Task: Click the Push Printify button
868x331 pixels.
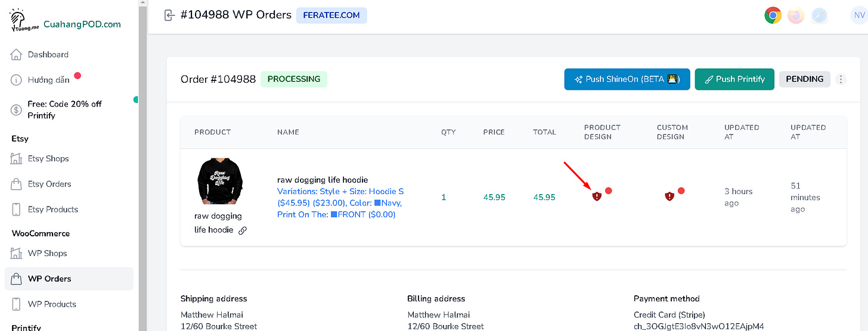Action: (x=734, y=79)
